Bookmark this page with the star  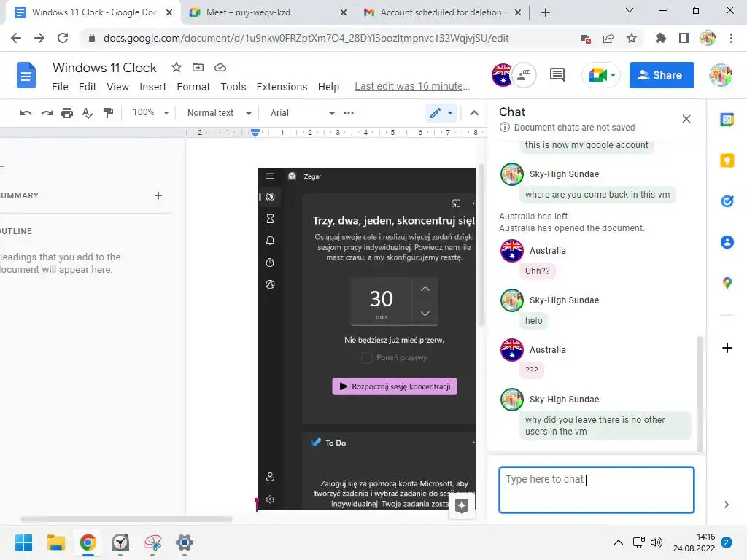[632, 38]
